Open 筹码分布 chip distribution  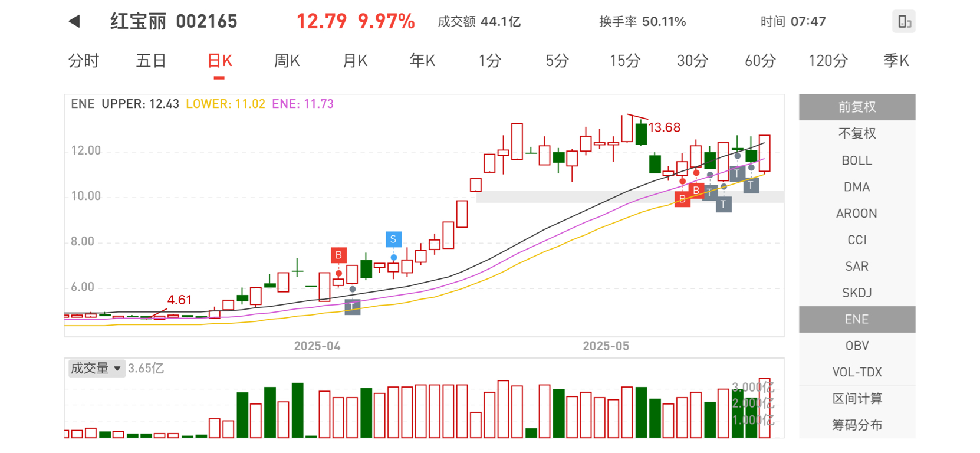pyautogui.click(x=857, y=425)
